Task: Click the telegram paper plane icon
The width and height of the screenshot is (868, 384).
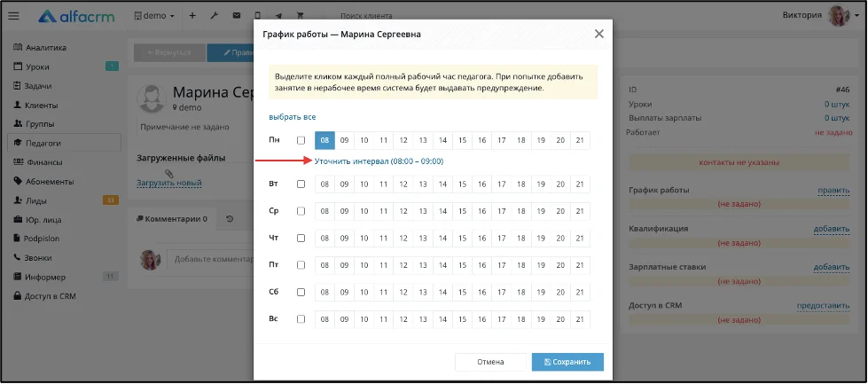Action: [x=278, y=16]
